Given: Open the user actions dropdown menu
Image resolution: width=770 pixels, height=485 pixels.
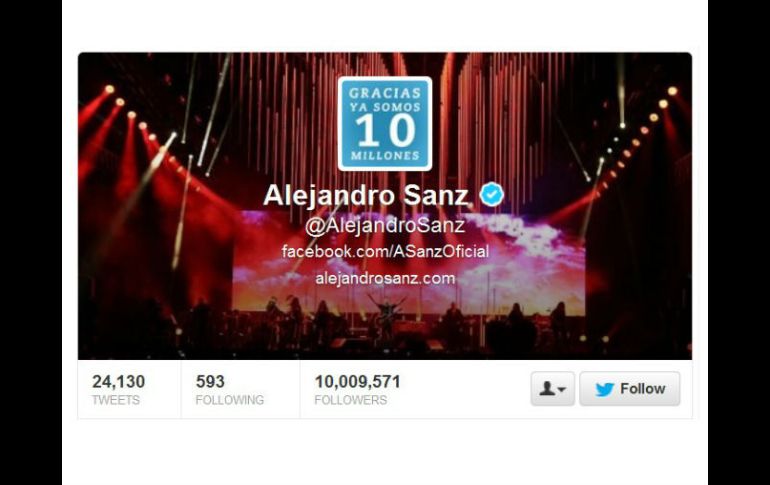Looking at the screenshot, I should click(x=552, y=389).
